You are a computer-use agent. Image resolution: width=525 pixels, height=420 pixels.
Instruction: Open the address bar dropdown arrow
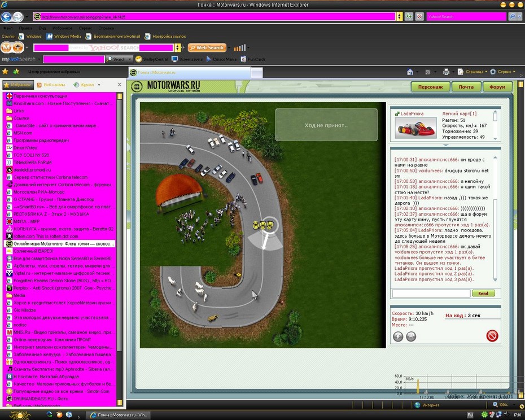[400, 16]
